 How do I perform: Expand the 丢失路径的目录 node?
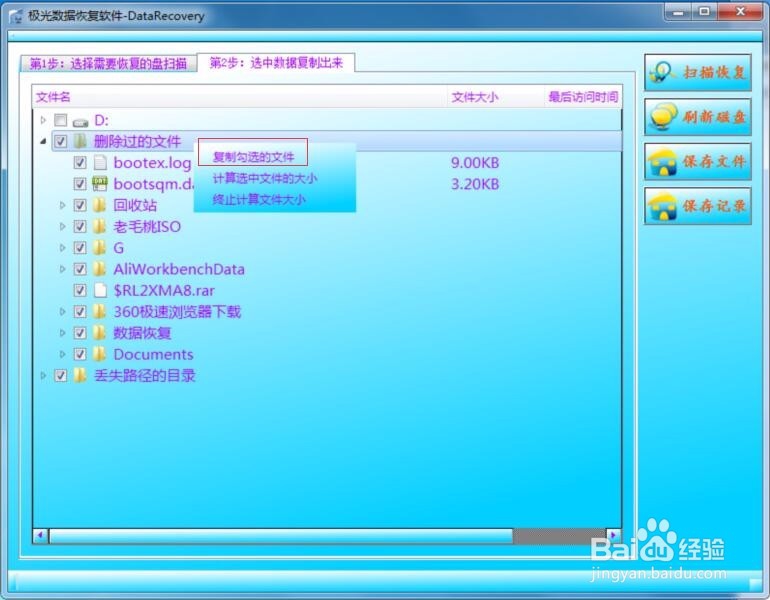43,376
